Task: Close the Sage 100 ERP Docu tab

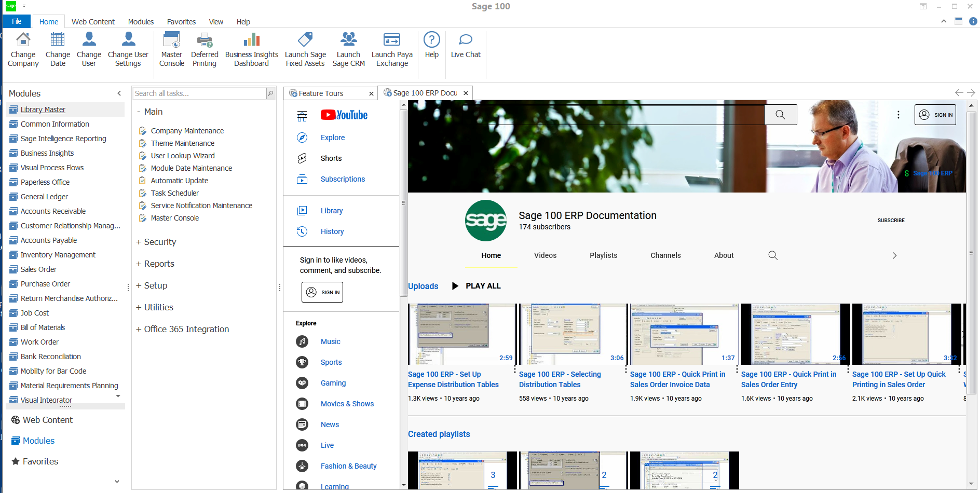Action: click(x=466, y=93)
